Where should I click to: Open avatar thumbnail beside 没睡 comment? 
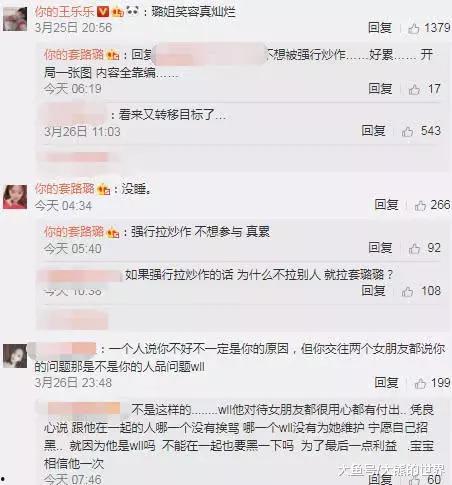(15, 197)
